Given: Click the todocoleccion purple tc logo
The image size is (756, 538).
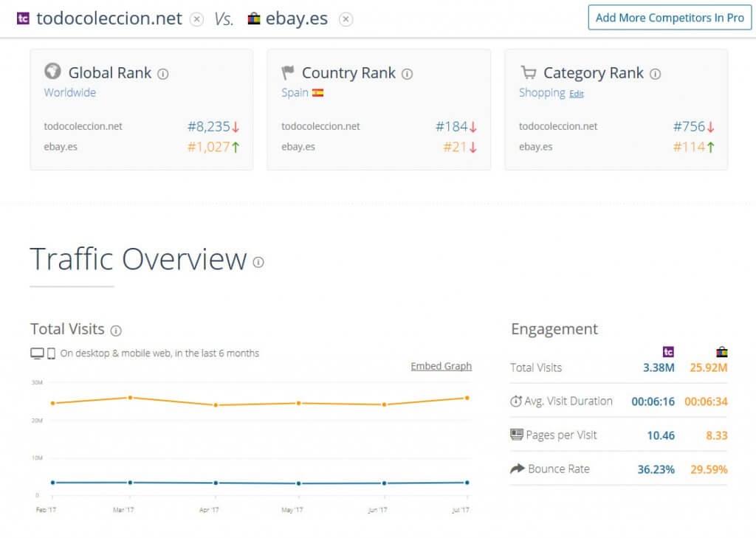Looking at the screenshot, I should (x=23, y=18).
